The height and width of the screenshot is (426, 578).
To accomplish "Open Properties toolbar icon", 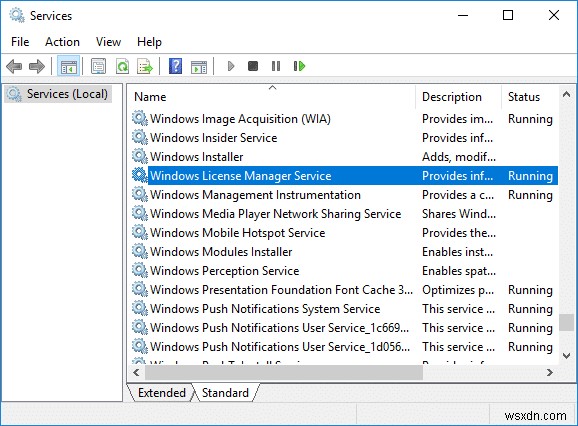I will pyautogui.click(x=98, y=67).
